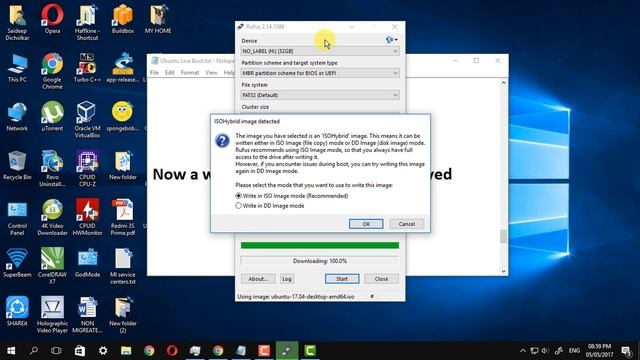Click the Notepad scroll down arrow
The height and width of the screenshot is (360, 640).
[x=503, y=271]
